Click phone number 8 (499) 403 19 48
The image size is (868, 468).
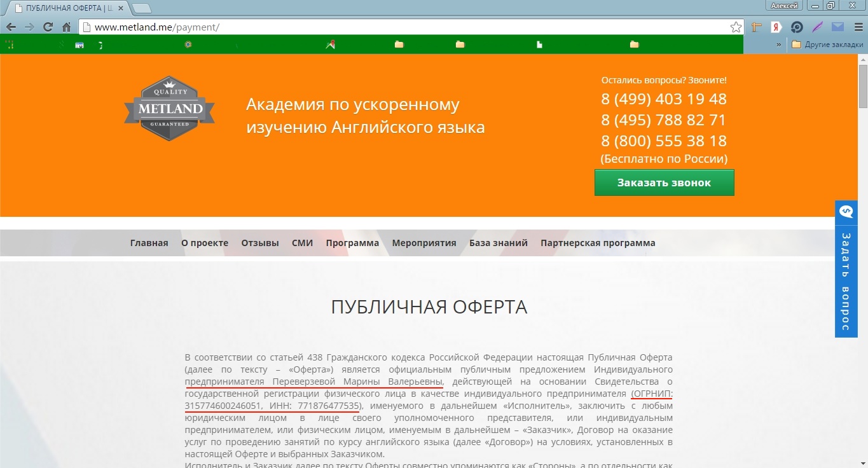(664, 99)
